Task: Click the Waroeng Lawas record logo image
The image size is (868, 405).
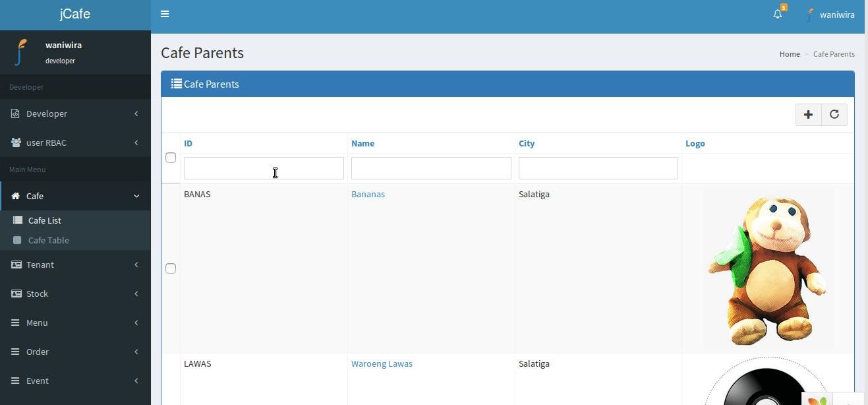Action: click(768, 381)
